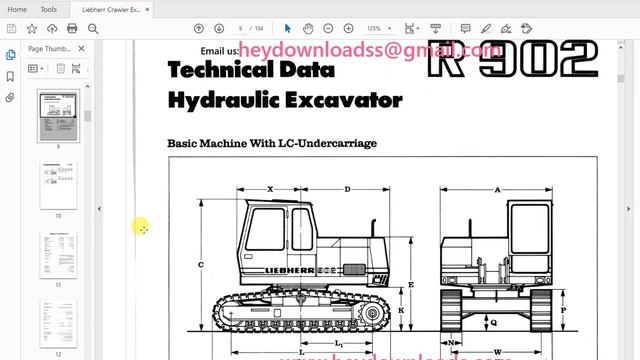Click the Basic Machine With LC-Undercarriage text
The image size is (640, 360).
click(272, 143)
